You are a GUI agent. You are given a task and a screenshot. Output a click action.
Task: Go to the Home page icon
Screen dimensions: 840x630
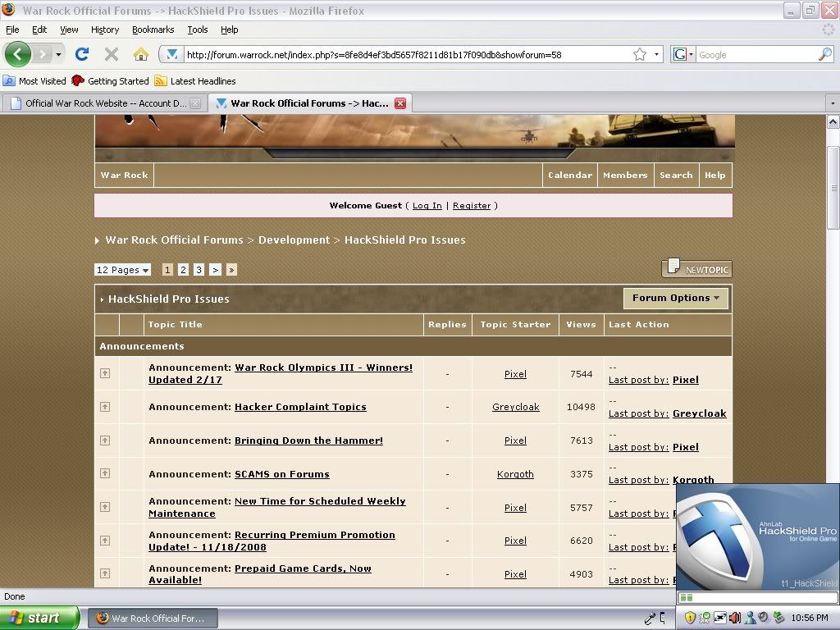(141, 54)
